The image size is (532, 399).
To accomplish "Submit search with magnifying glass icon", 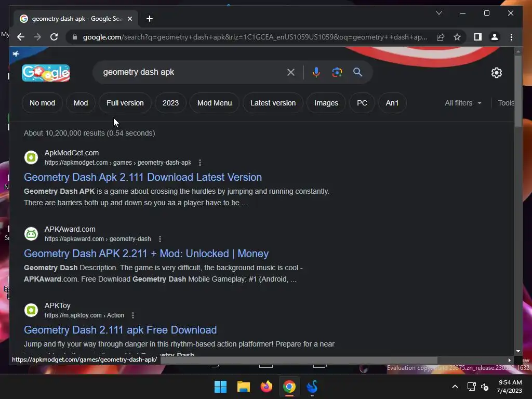I will (357, 72).
